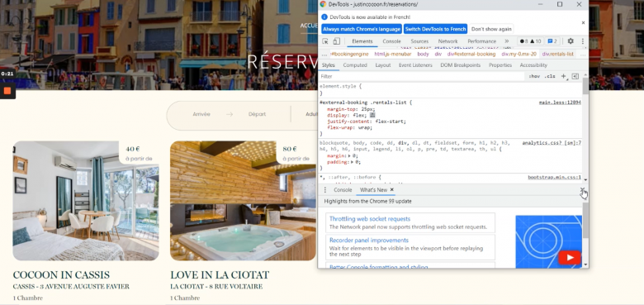Stop the screen recording with orange square

point(7,90)
